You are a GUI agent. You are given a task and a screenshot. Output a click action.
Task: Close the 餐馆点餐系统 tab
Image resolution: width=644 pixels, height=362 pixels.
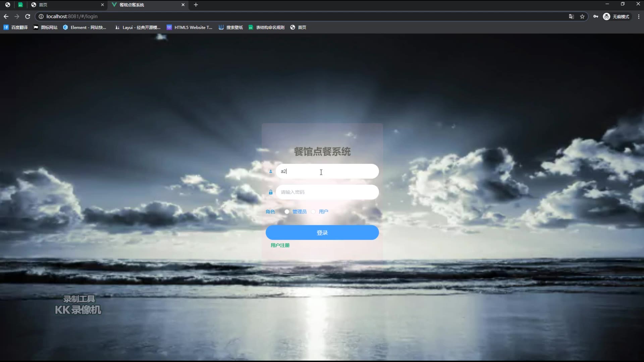click(x=183, y=5)
